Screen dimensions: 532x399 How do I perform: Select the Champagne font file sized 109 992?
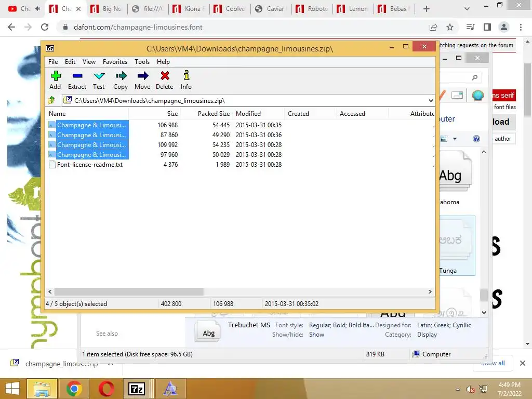coord(88,144)
